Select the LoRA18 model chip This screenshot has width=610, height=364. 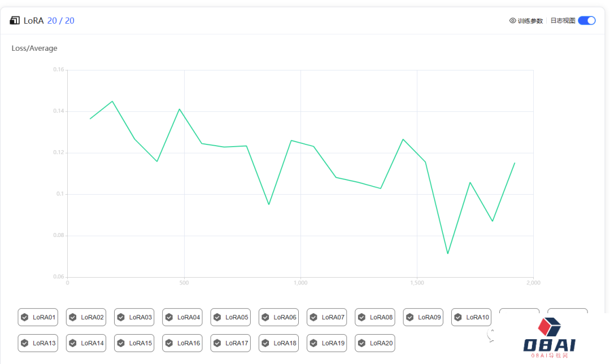pos(278,343)
